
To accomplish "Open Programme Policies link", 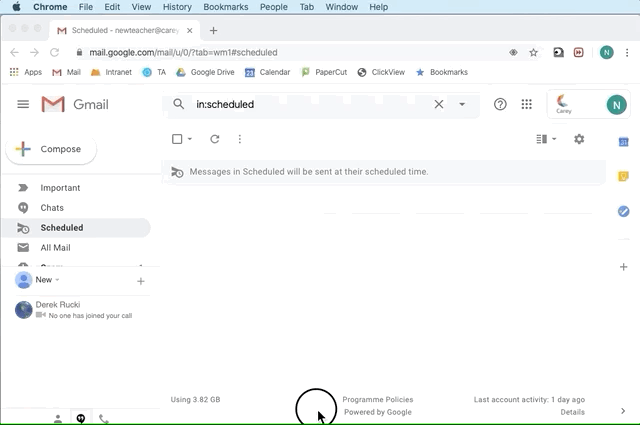I will [x=378, y=400].
